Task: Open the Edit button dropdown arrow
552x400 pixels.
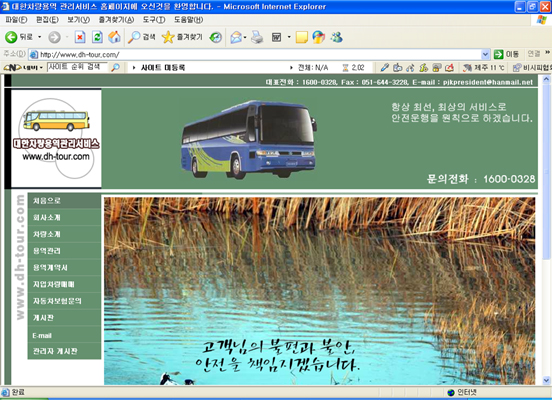Action: (289, 37)
